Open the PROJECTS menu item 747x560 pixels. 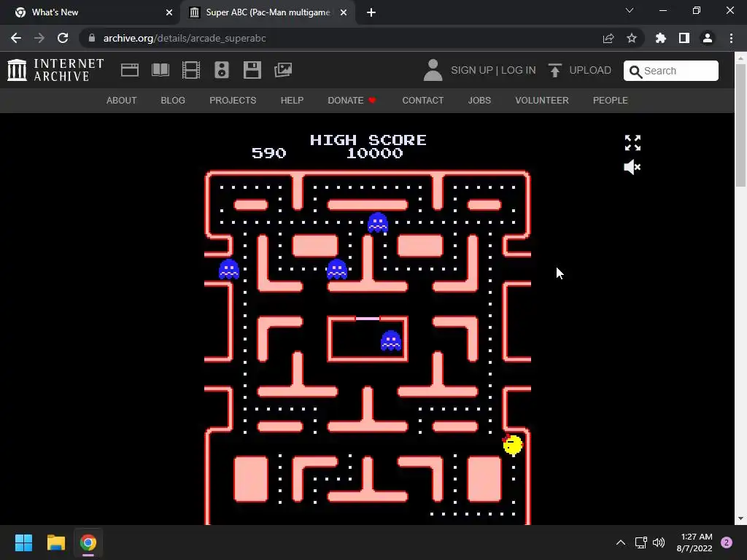233,101
